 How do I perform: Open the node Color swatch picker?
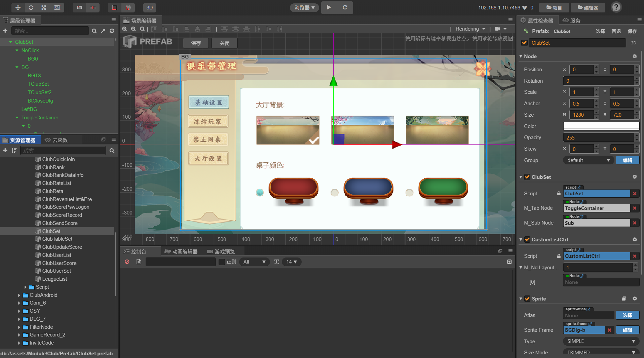click(601, 126)
